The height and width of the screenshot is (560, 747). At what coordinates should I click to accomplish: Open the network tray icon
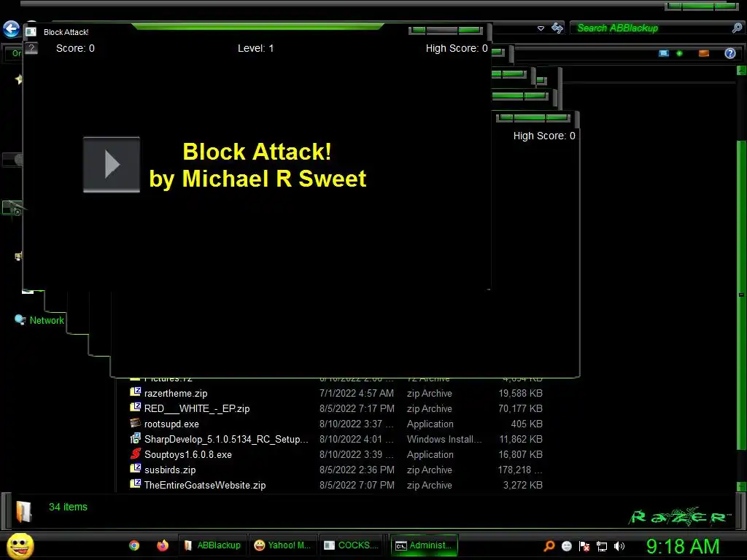tap(602, 547)
